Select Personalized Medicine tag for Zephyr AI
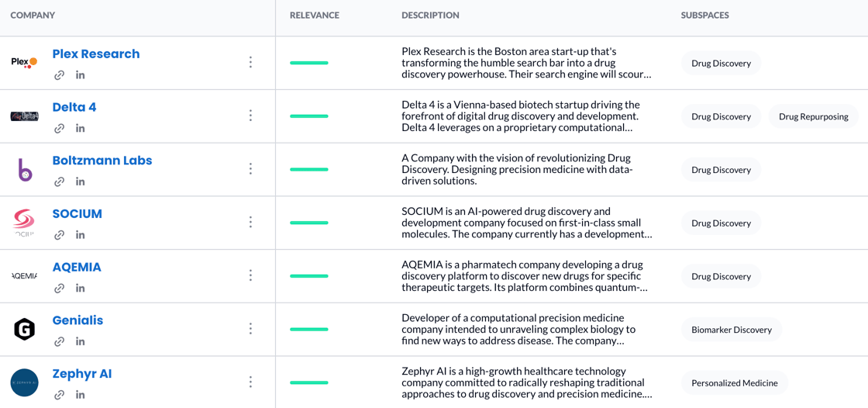This screenshot has height=408, width=868. [734, 383]
